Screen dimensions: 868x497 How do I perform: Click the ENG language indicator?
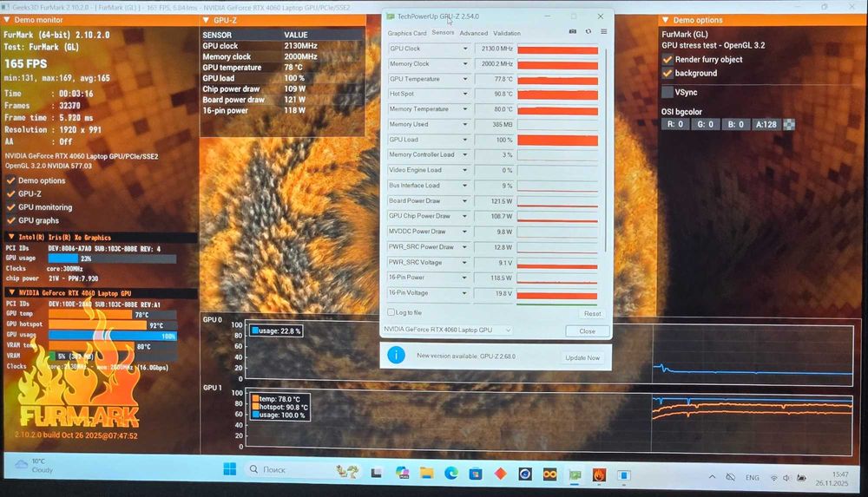[x=752, y=477]
